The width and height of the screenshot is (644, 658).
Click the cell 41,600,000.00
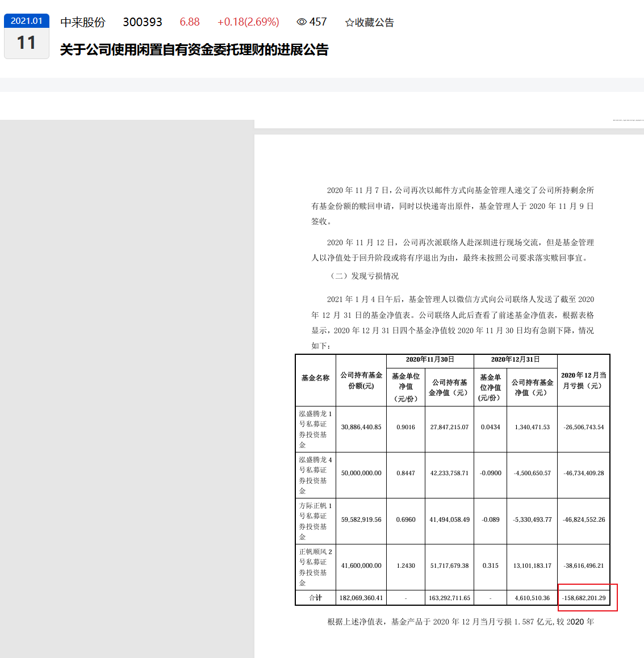pos(361,565)
